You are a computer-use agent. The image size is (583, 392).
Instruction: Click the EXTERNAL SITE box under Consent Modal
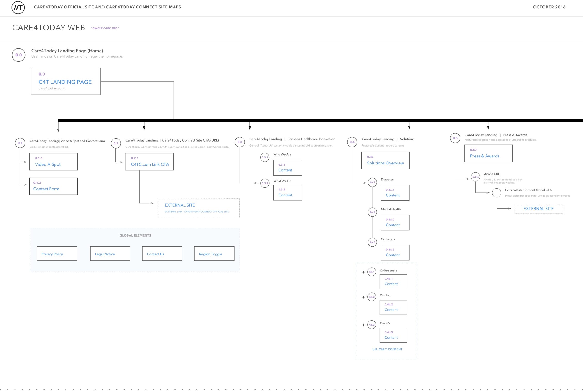click(538, 209)
